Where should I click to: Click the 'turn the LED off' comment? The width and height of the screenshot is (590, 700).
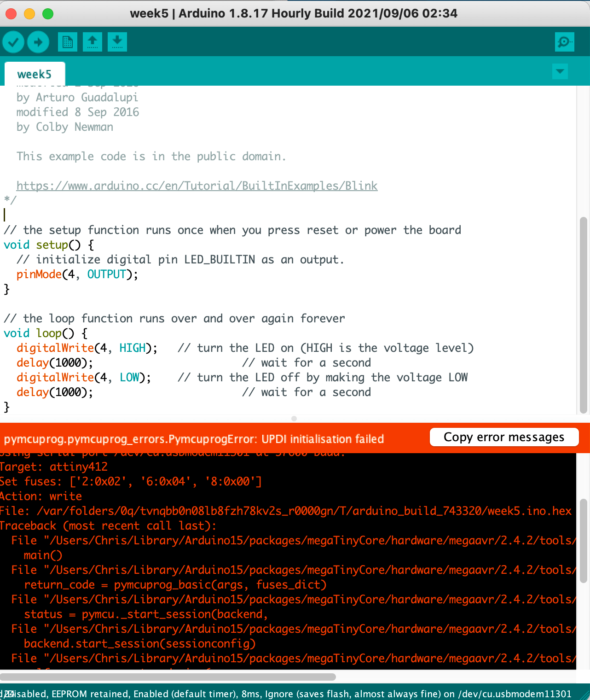click(323, 377)
